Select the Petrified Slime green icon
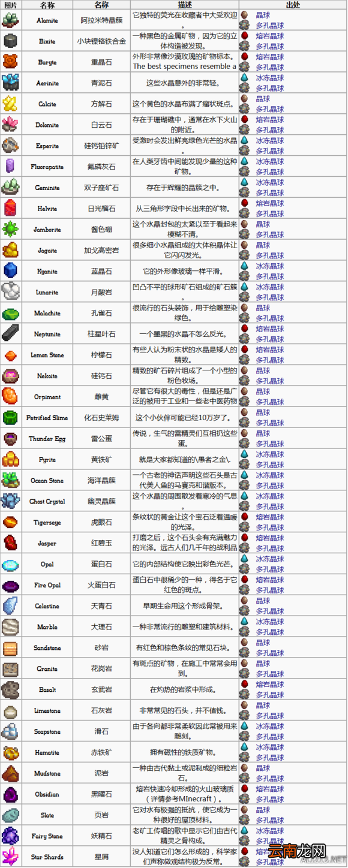348x868 pixels. tap(10, 418)
